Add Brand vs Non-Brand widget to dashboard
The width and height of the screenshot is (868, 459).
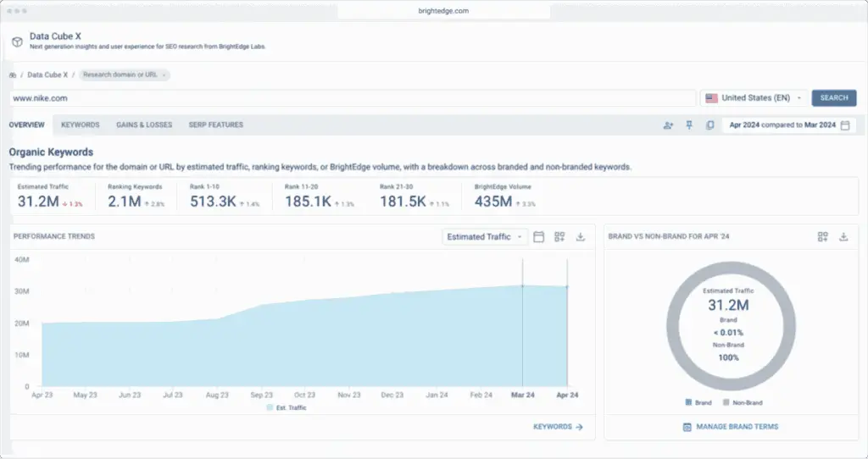822,237
